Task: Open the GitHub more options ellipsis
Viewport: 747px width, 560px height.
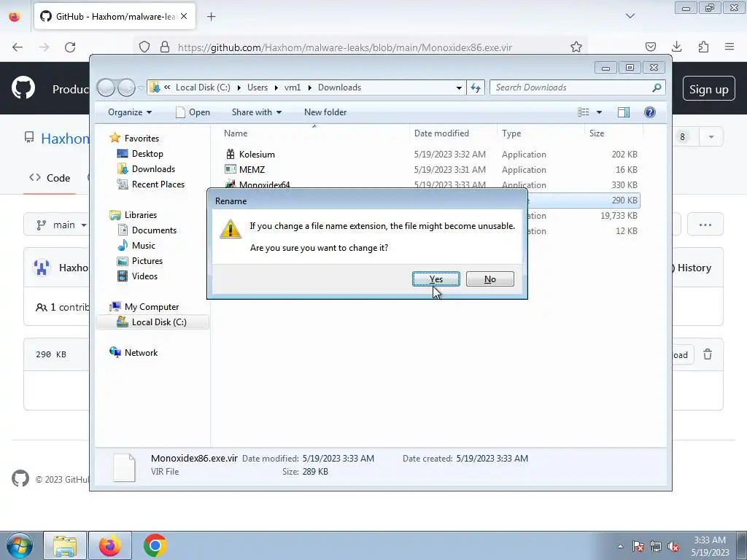Action: click(x=705, y=225)
